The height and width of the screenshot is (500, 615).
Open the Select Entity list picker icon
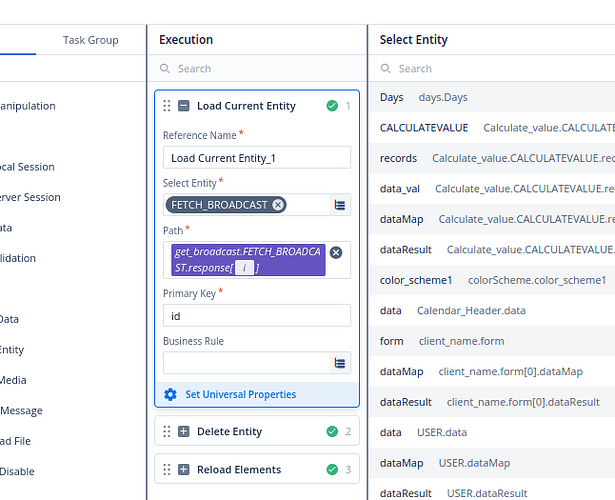[x=340, y=205]
